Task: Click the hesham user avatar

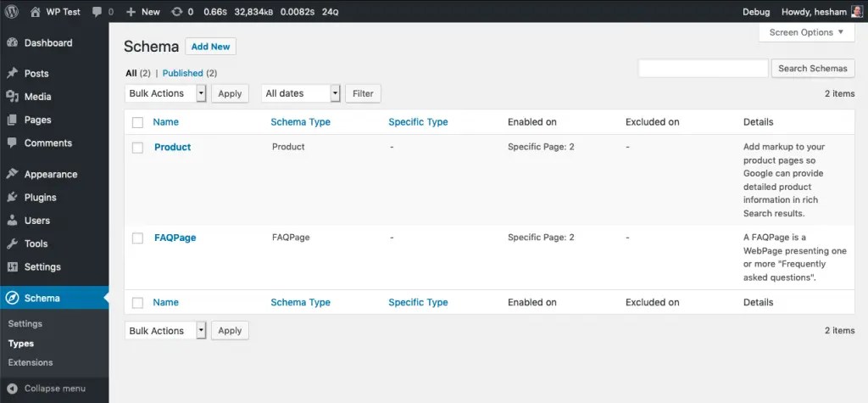Action: [x=856, y=12]
